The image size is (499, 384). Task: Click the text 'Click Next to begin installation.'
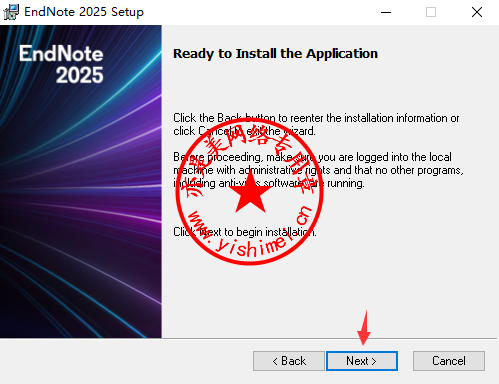coord(245,232)
